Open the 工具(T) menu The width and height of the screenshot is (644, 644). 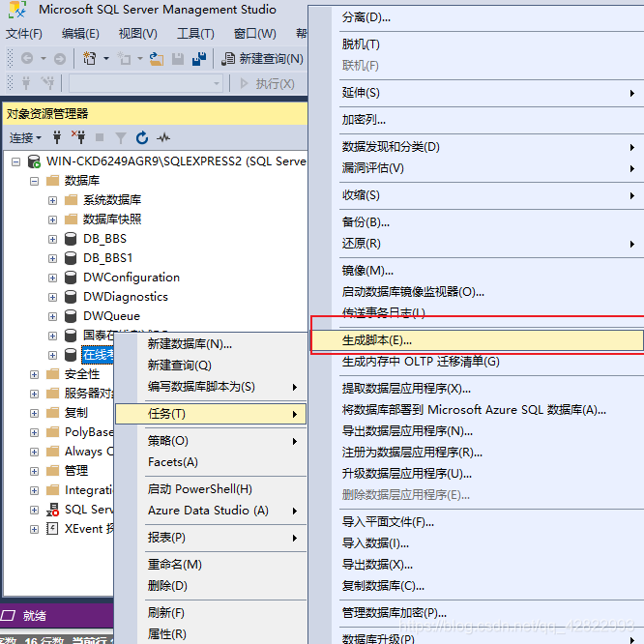(x=195, y=33)
